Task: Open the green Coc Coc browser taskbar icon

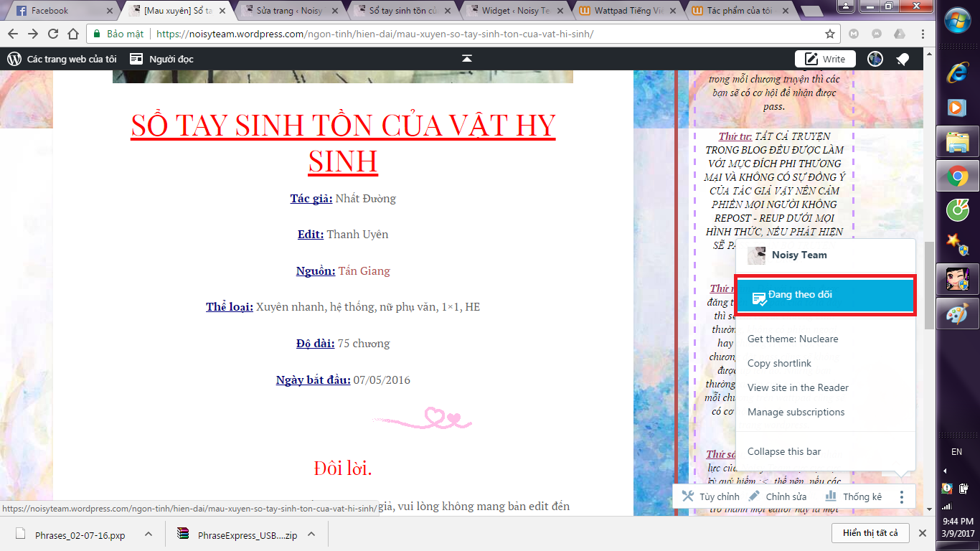Action: pos(957,210)
